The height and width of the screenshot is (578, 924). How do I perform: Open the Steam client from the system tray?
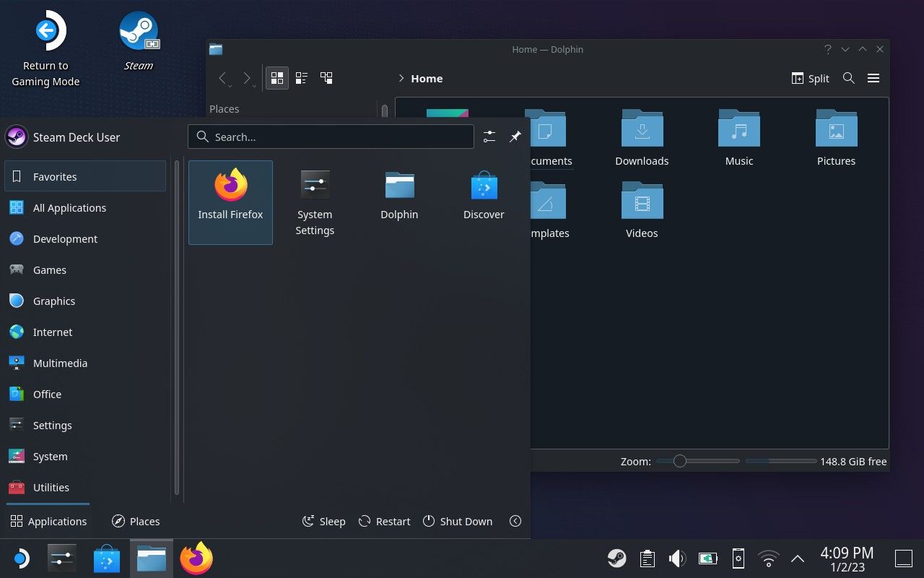click(x=616, y=558)
